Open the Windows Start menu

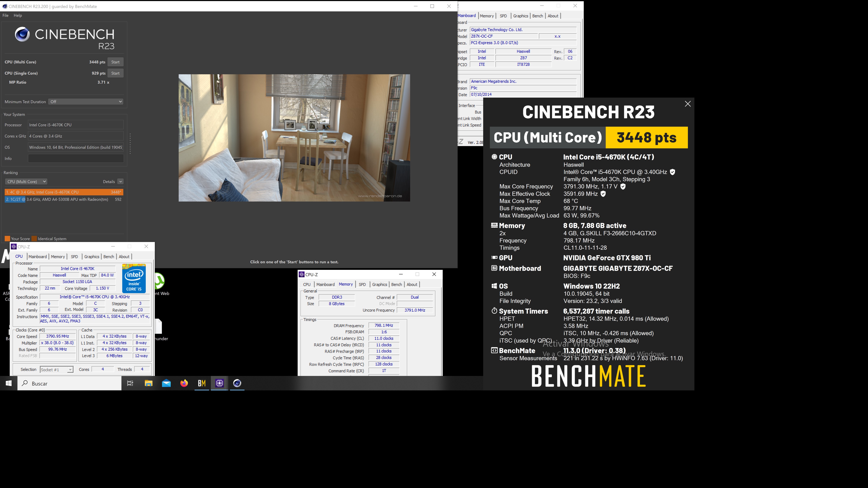pyautogui.click(x=9, y=383)
